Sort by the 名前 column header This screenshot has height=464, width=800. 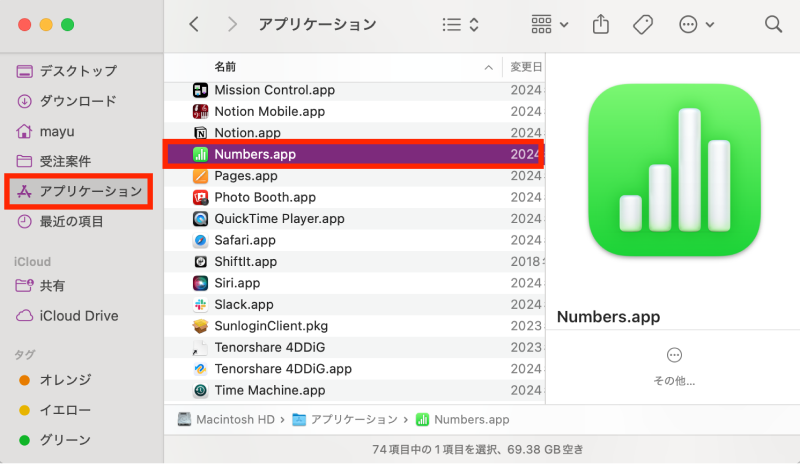[225, 67]
